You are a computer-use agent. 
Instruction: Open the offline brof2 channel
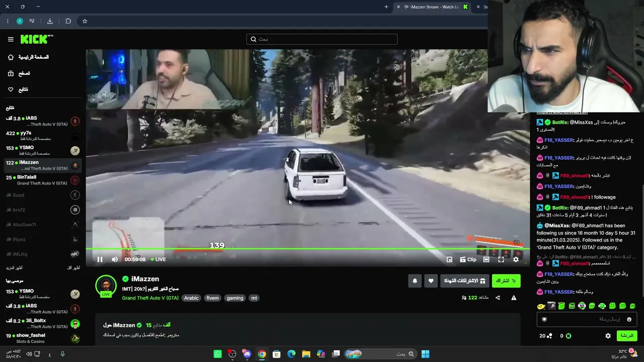pos(43,210)
